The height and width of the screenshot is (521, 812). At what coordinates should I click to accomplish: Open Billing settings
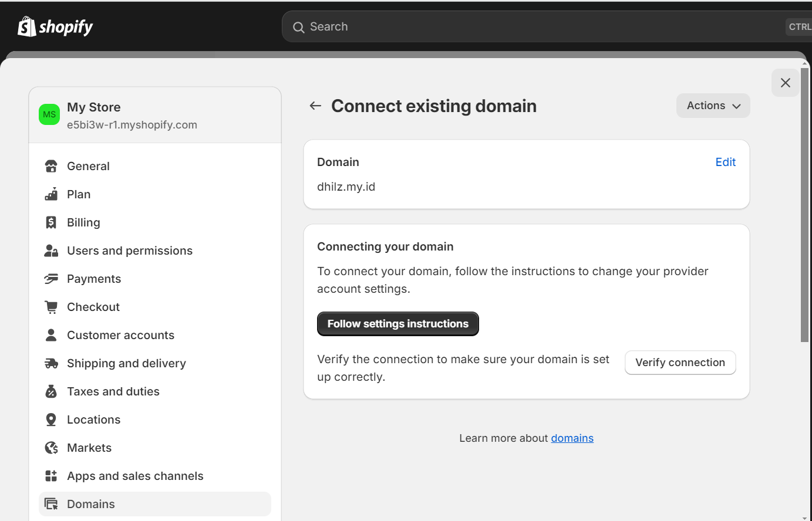[155, 222]
